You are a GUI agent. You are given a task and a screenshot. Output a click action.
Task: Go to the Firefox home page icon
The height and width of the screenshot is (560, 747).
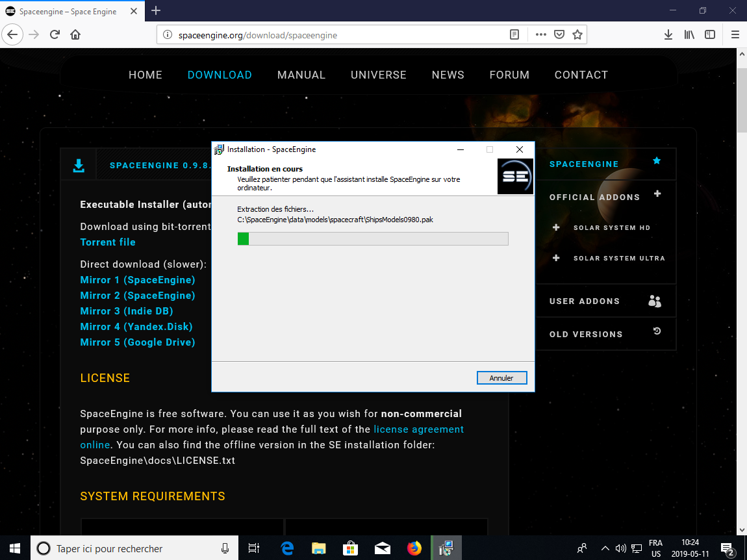[x=75, y=35]
